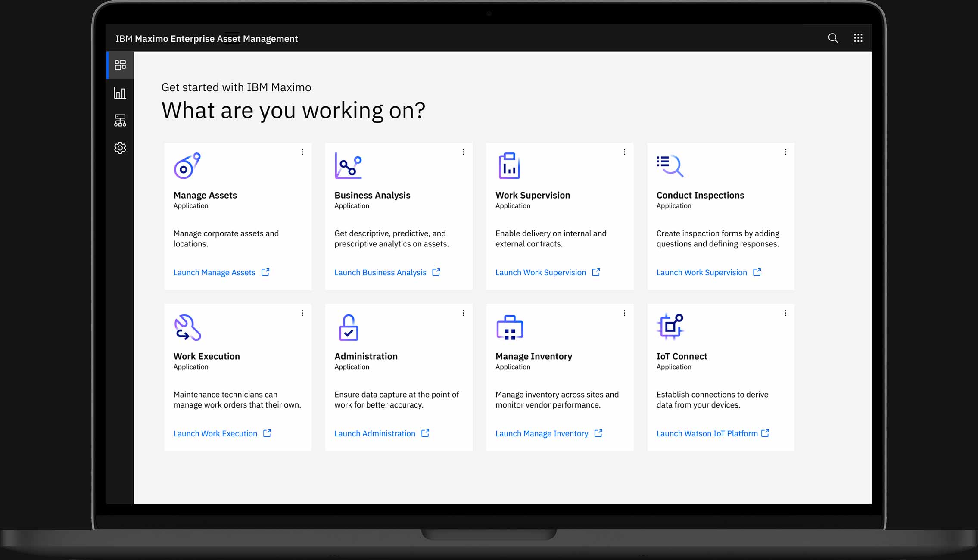Image resolution: width=978 pixels, height=560 pixels.
Task: Open the search icon in header
Action: point(833,38)
